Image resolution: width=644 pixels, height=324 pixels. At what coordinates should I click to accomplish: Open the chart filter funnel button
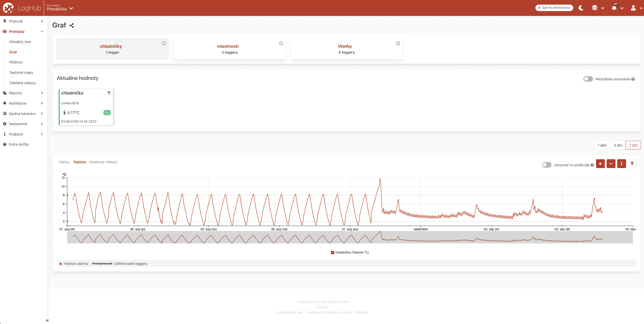pos(632,164)
